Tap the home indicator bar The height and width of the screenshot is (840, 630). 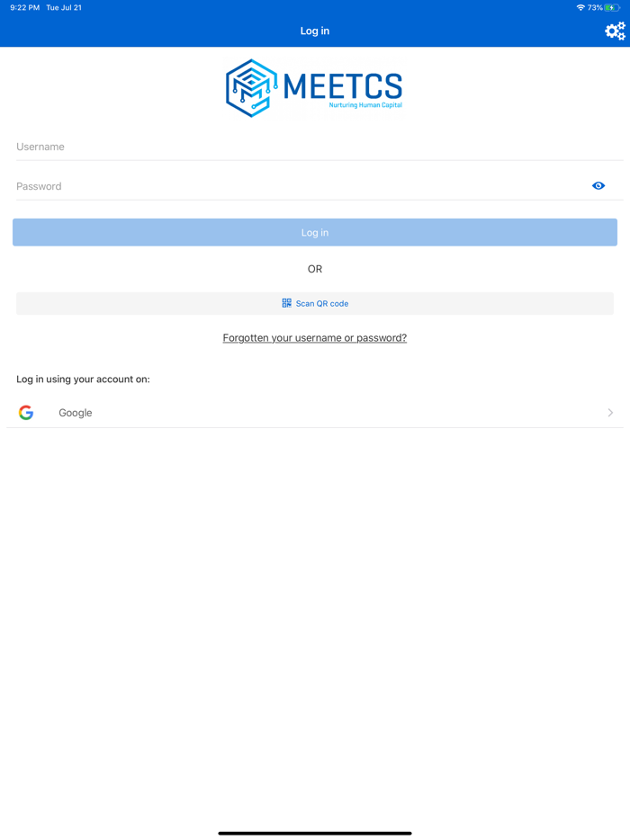(x=315, y=833)
